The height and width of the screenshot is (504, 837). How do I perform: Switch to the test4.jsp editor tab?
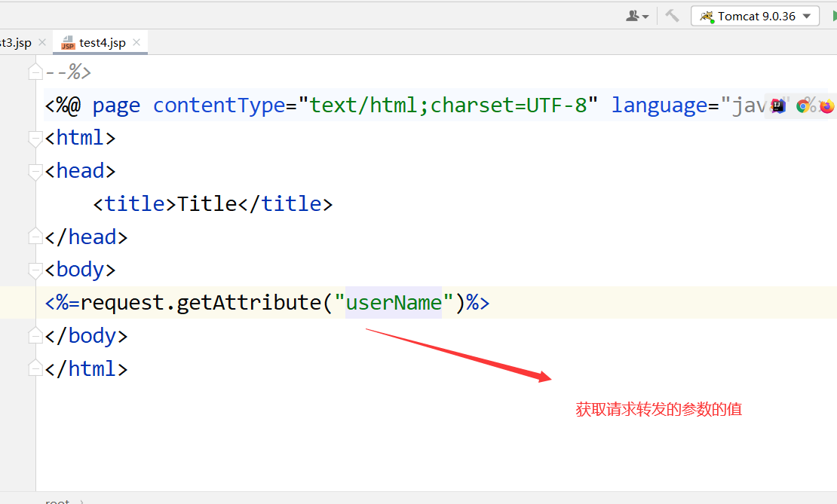(100, 43)
